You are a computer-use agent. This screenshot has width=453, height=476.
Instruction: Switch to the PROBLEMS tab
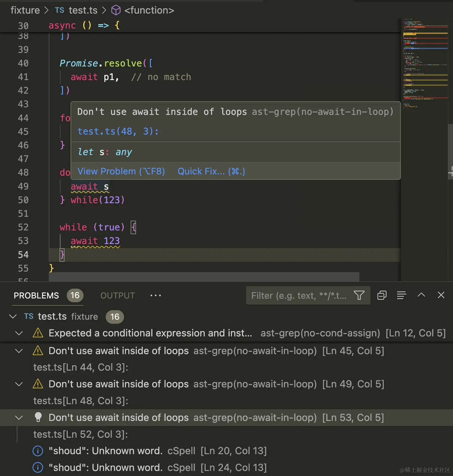pyautogui.click(x=36, y=295)
